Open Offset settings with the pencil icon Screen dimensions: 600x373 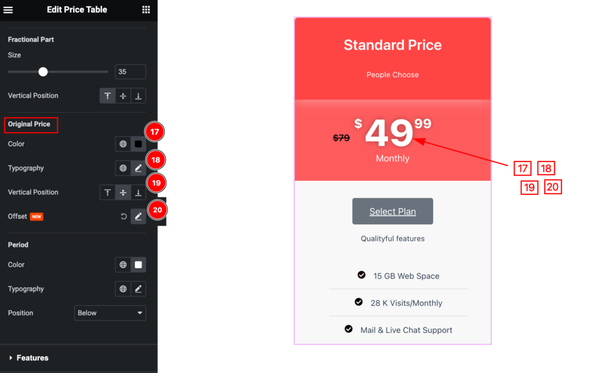(138, 217)
